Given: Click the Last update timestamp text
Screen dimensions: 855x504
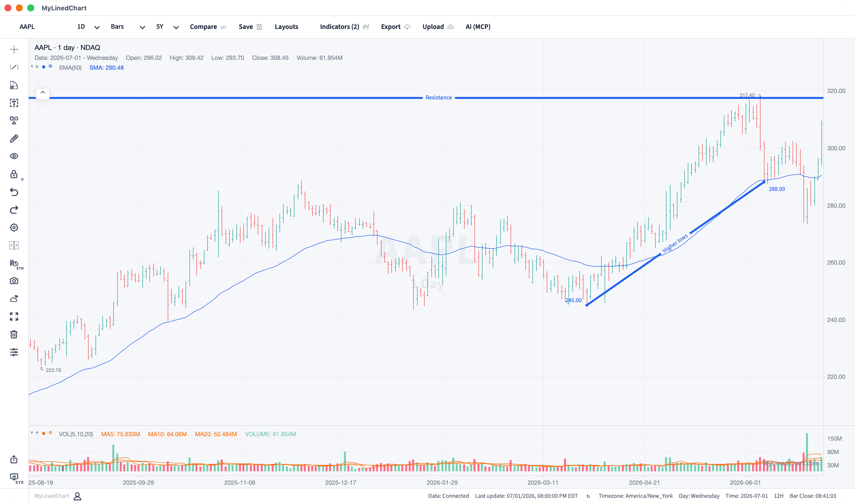Looking at the screenshot, I should tap(526, 496).
